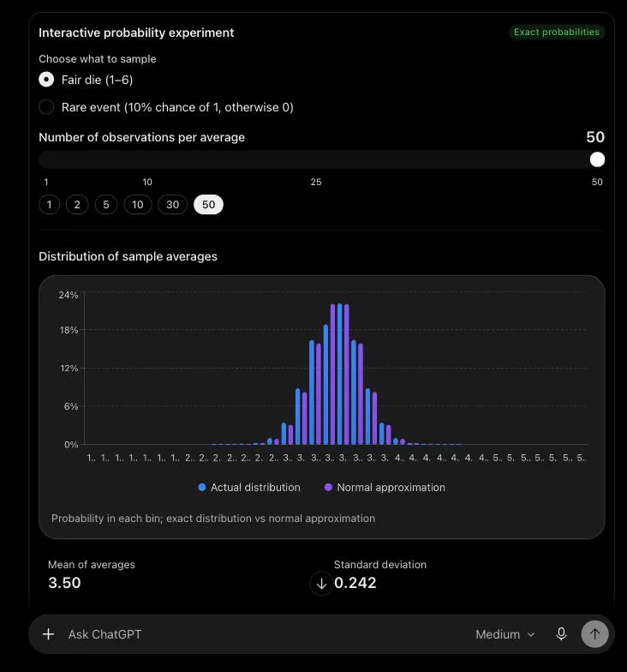Focus the Ask ChatGPT input field
This screenshot has height=672, width=627.
tap(266, 634)
